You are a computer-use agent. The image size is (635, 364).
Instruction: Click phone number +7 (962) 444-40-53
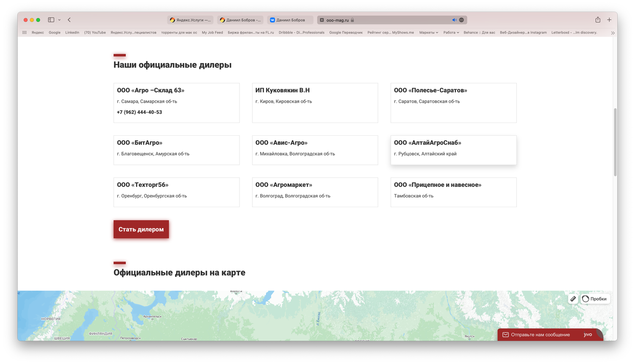pyautogui.click(x=139, y=112)
